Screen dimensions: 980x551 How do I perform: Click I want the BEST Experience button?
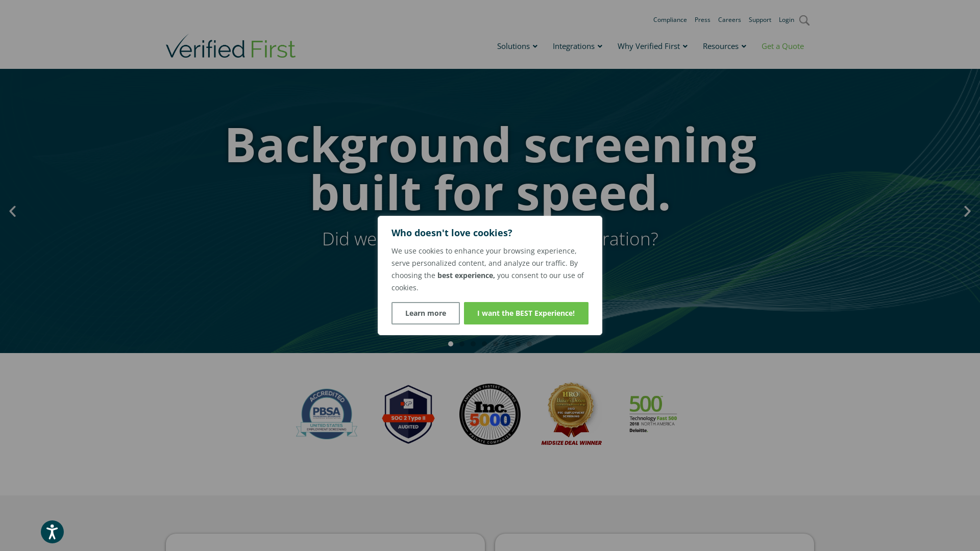coord(526,313)
